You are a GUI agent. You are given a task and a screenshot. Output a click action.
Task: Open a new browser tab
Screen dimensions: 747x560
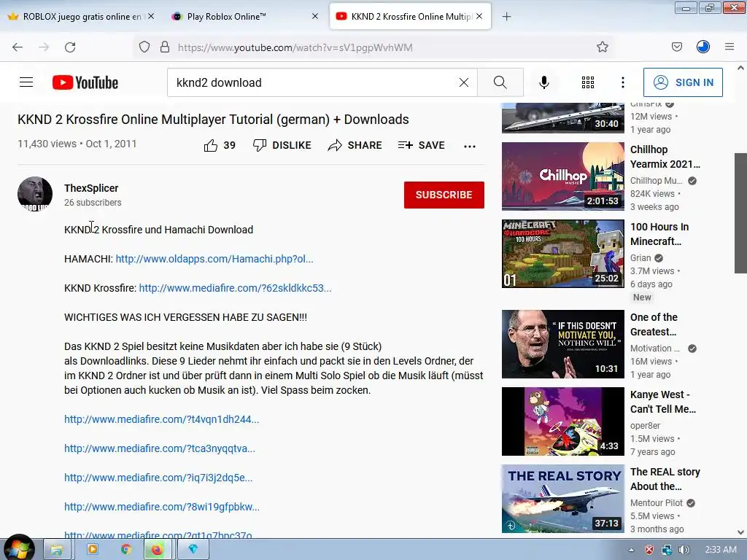(506, 17)
